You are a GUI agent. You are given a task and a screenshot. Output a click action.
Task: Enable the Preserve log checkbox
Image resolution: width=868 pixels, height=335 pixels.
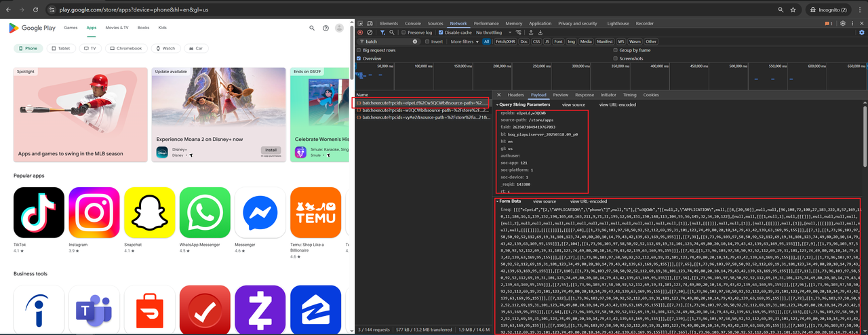click(404, 32)
